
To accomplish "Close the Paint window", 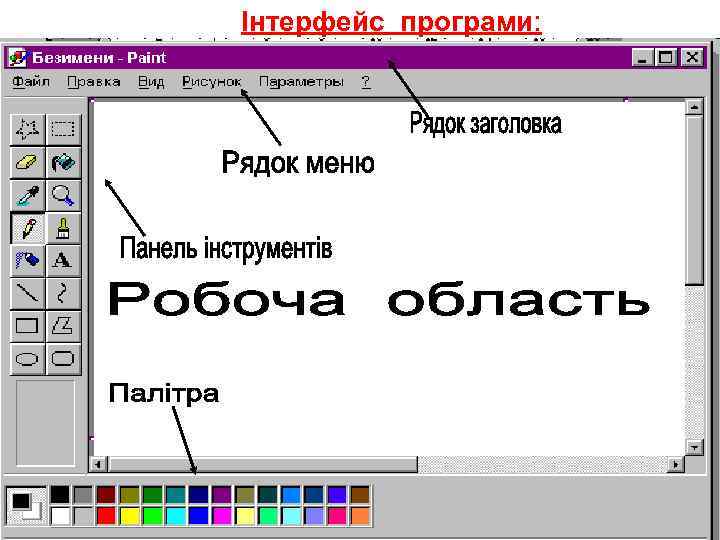I will 692,58.
